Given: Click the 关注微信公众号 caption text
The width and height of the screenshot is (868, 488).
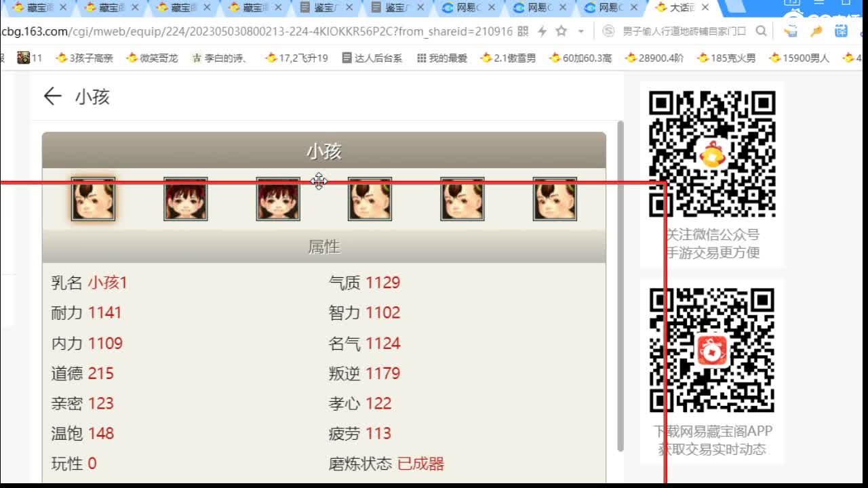Looking at the screenshot, I should [712, 235].
